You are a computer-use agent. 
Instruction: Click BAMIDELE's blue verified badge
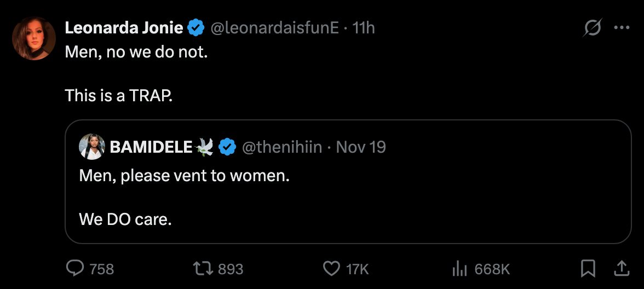(x=227, y=147)
